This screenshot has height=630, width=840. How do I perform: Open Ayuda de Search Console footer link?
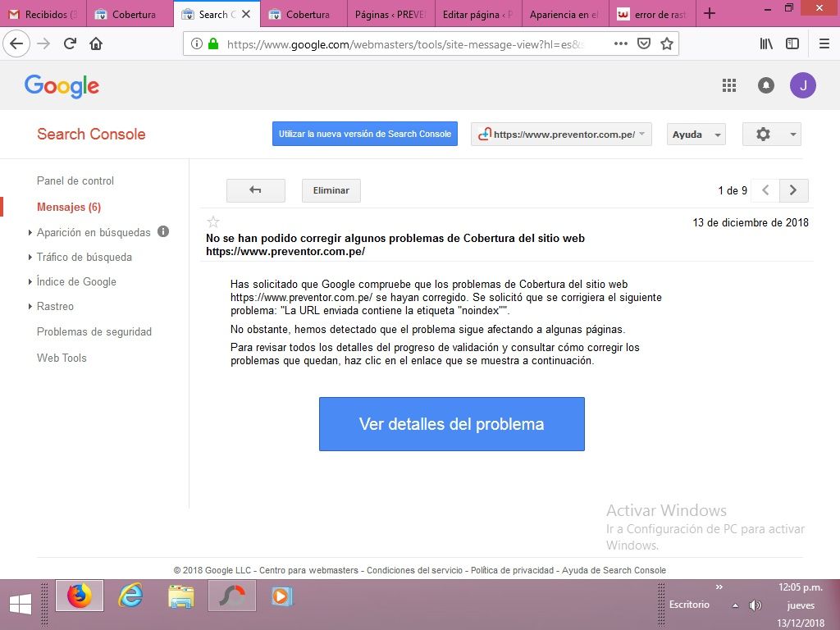tap(614, 571)
